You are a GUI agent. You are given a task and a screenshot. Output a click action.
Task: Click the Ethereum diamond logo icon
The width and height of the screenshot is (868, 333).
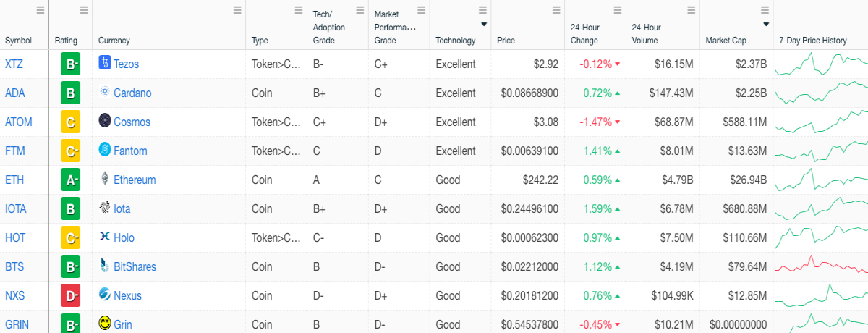coord(105,180)
